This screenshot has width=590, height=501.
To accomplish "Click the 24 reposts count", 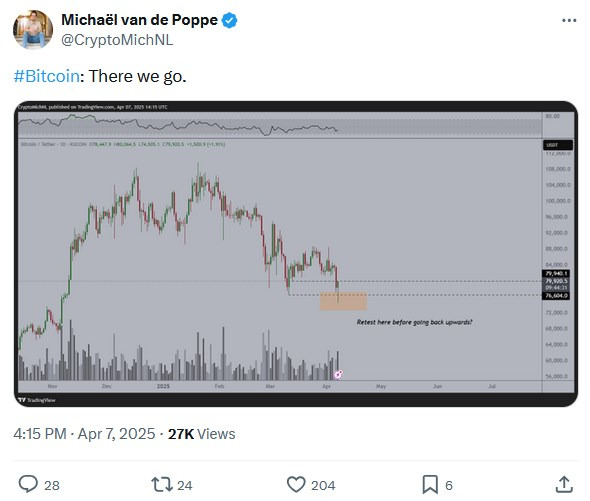I will pos(185,486).
